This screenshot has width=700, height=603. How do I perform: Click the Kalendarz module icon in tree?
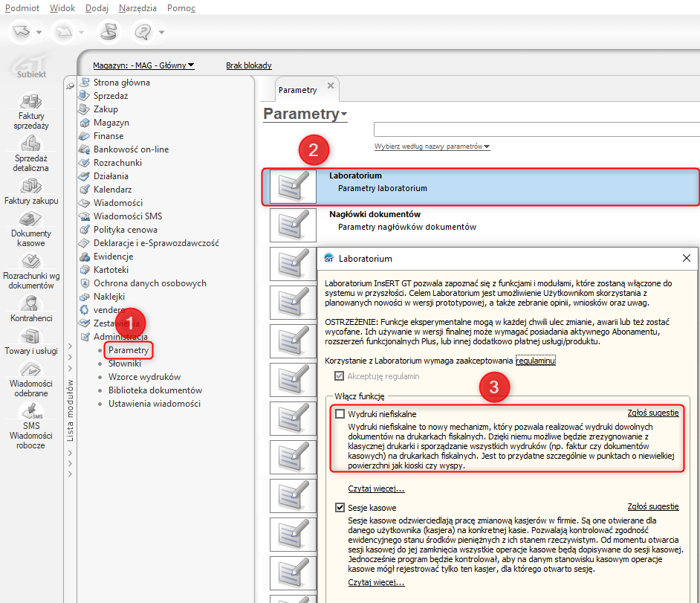(x=85, y=190)
